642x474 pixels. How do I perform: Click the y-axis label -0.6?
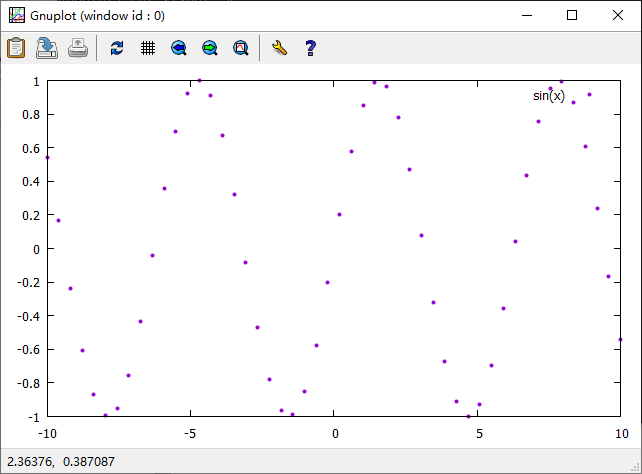[29, 350]
